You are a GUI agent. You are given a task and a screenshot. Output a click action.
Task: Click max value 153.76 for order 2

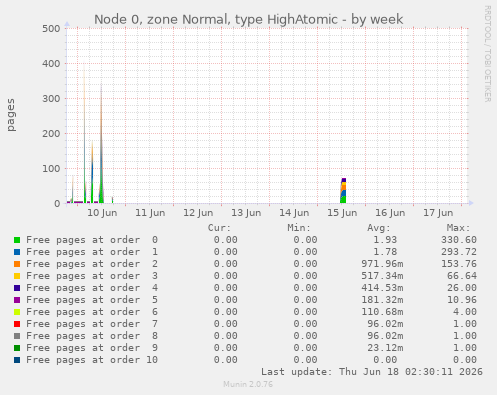click(x=459, y=264)
